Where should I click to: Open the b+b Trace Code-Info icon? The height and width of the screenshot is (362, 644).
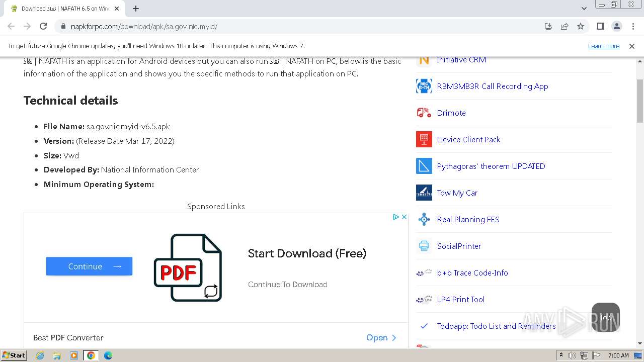(x=424, y=273)
